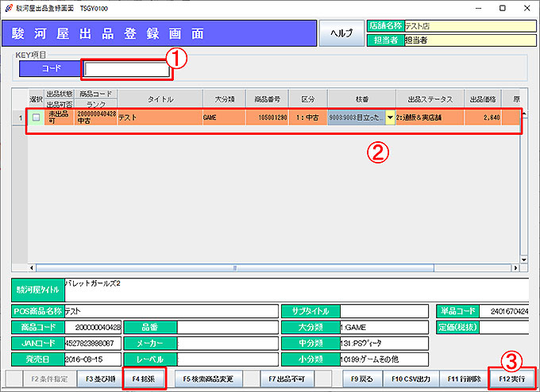
Task: Open the 枝番 dropdown arrow in row 1
Action: pos(390,117)
